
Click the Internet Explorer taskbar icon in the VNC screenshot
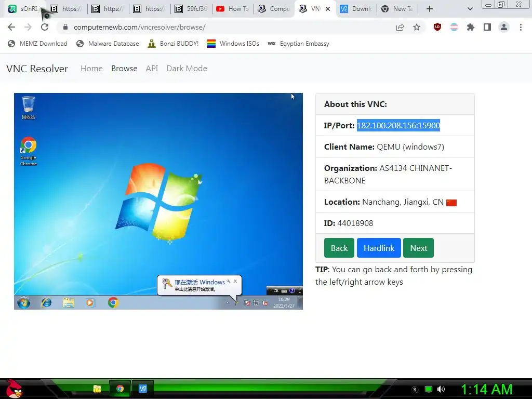click(46, 303)
